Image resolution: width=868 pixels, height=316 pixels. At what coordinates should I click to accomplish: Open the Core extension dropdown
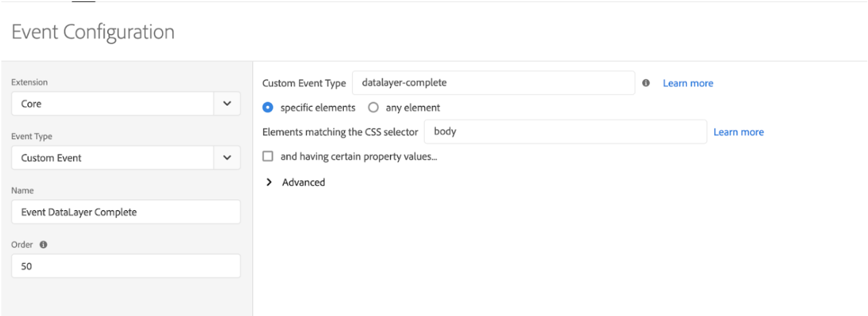(x=126, y=104)
